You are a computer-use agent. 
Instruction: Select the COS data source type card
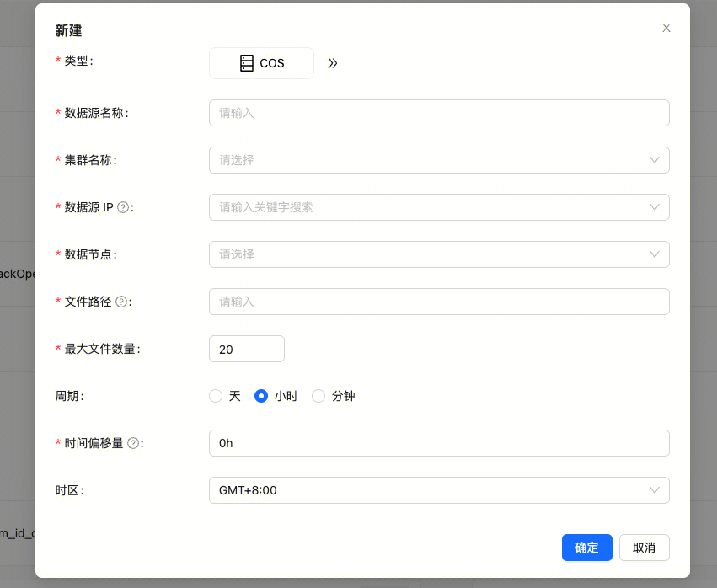tap(261, 63)
